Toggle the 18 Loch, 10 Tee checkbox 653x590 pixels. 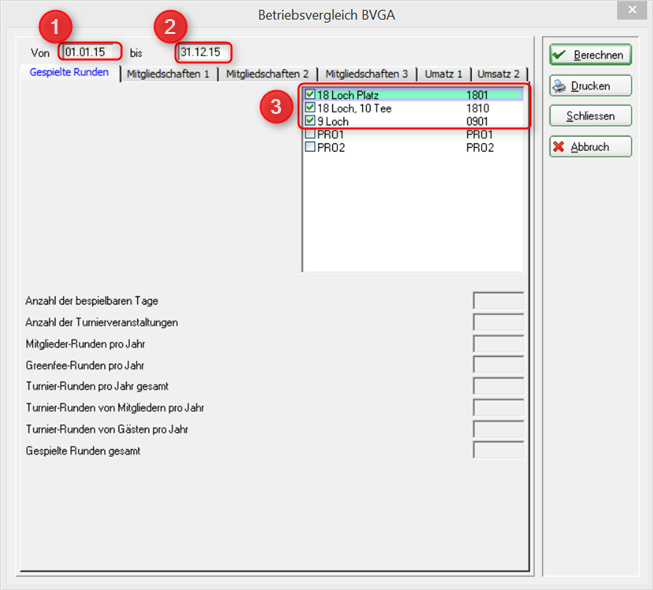[x=310, y=108]
